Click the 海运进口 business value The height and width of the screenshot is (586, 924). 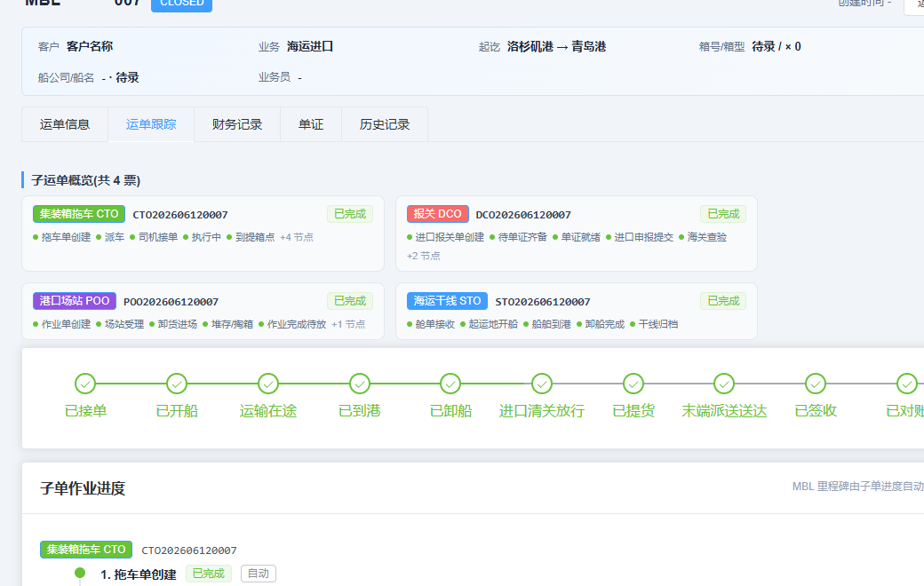pos(310,46)
